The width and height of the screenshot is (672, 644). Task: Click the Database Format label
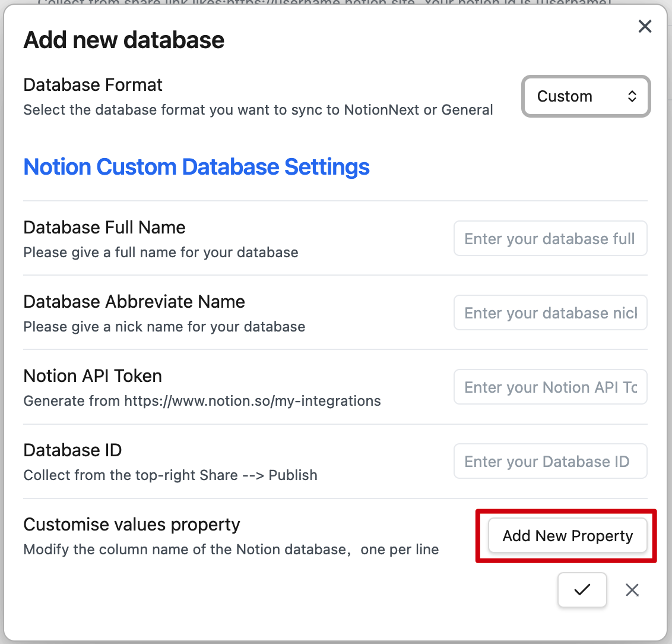[x=93, y=85]
